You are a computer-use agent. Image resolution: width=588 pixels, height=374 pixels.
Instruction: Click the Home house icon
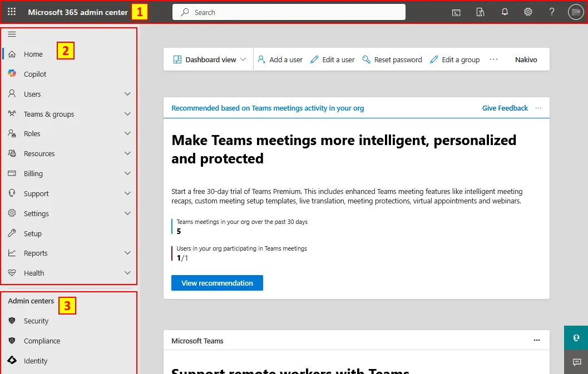tap(12, 54)
